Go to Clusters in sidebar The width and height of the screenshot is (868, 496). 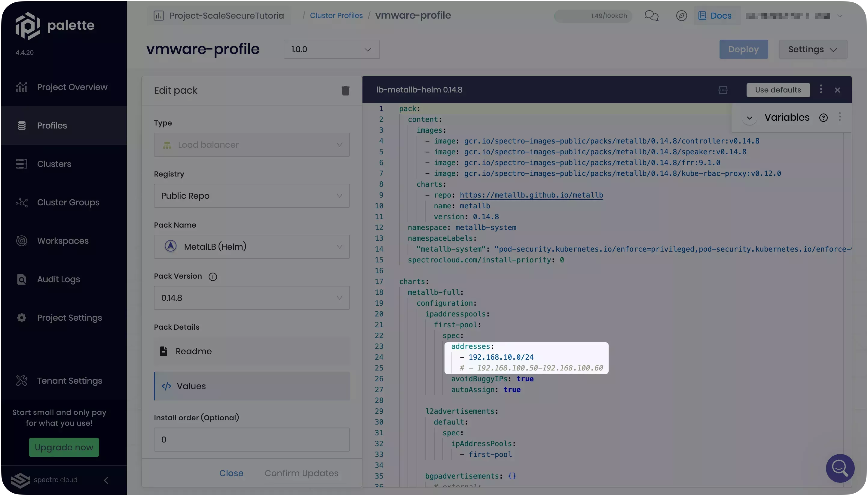(x=54, y=164)
